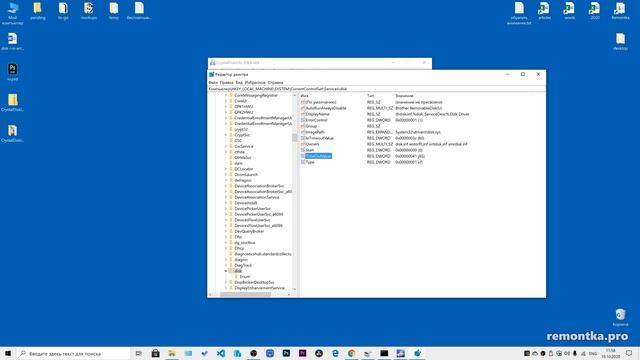Click the folder icon of the diagsvc key
The height and width of the screenshot is (360, 640).
[231, 260]
